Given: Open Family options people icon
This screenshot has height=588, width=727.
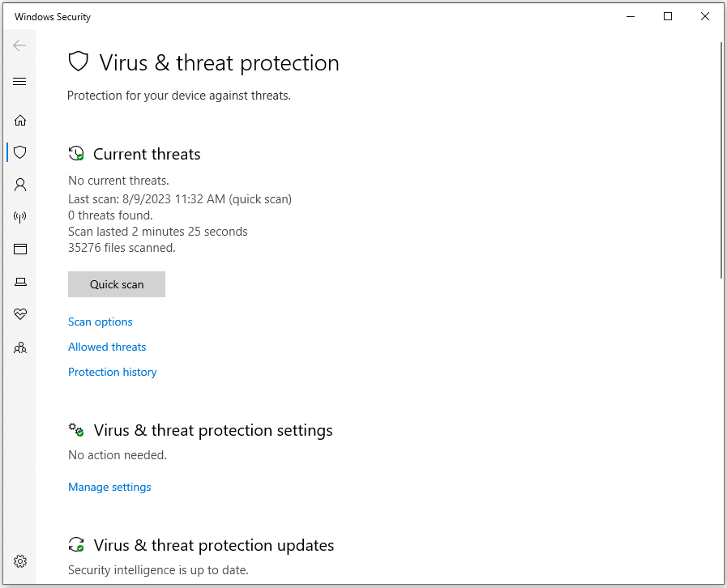Looking at the screenshot, I should (x=20, y=347).
